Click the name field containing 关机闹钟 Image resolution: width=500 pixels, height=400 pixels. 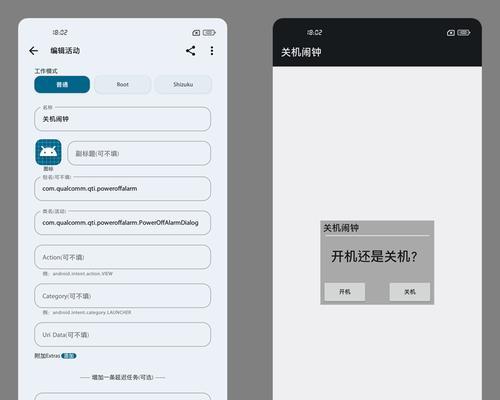tap(122, 119)
